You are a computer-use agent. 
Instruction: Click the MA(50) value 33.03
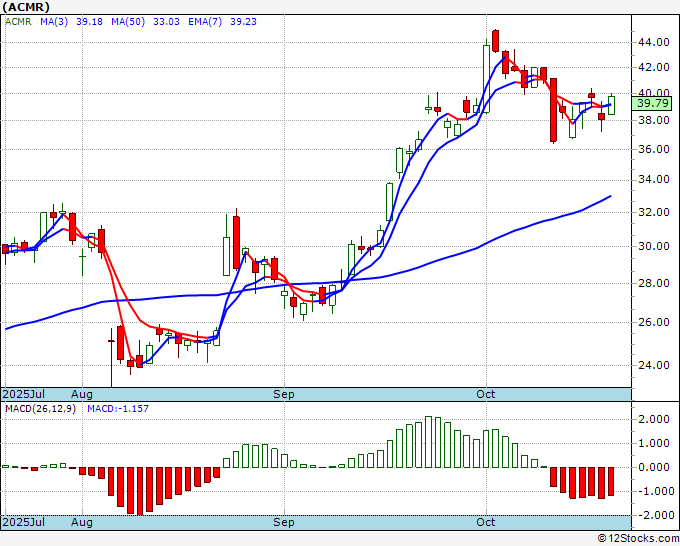[166, 22]
